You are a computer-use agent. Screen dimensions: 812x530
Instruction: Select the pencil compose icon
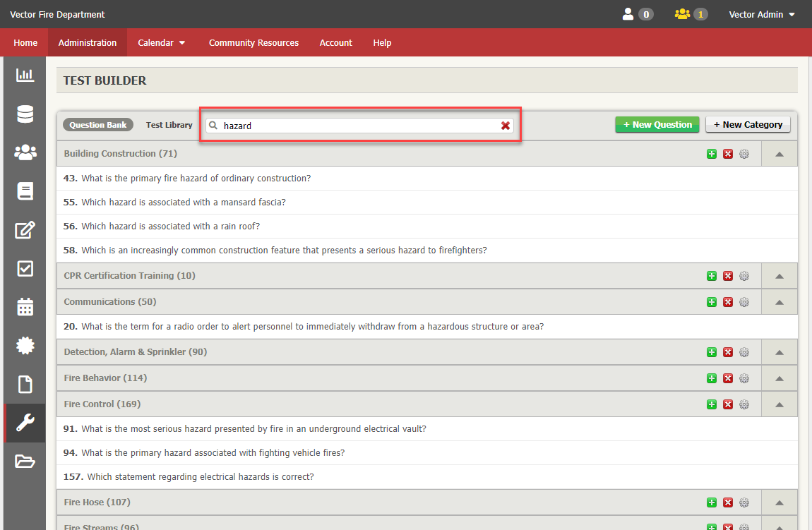25,229
